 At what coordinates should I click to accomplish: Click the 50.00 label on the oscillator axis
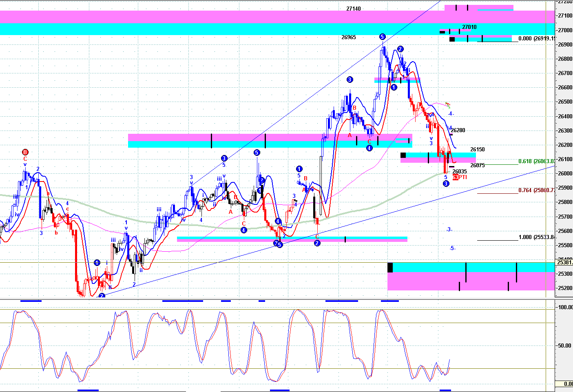[x=564, y=345]
